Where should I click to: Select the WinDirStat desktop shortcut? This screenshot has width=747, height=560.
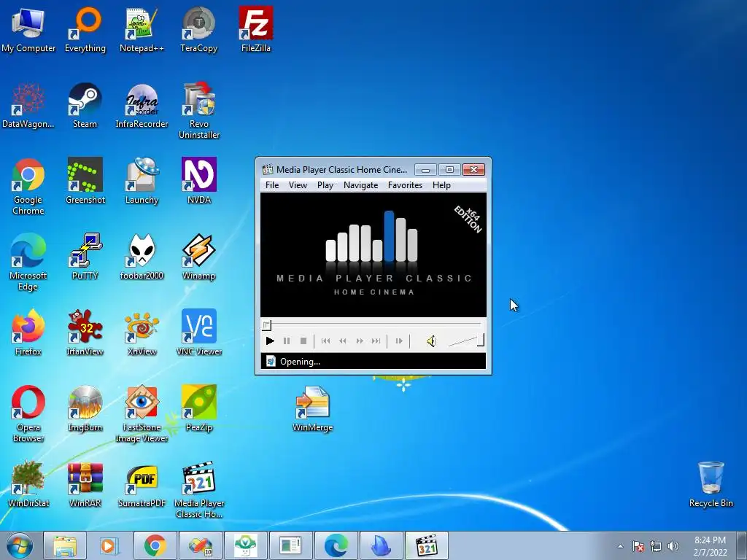pos(28,485)
